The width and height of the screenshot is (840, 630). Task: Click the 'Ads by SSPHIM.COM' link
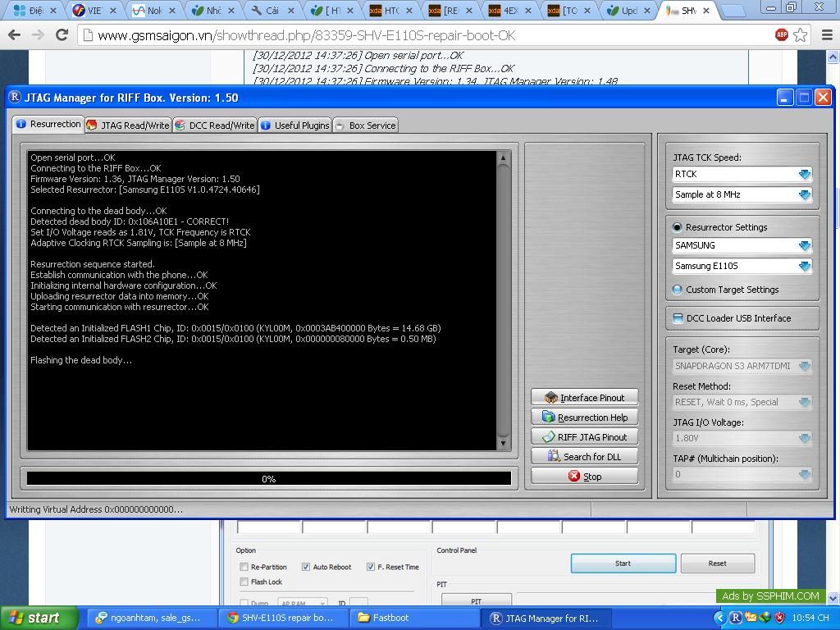coord(770,596)
